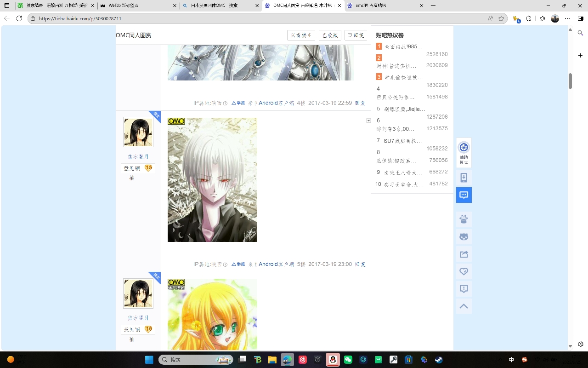
Task: Select the OMC同人图赏 Baidu Tieba tab
Action: [x=303, y=6]
